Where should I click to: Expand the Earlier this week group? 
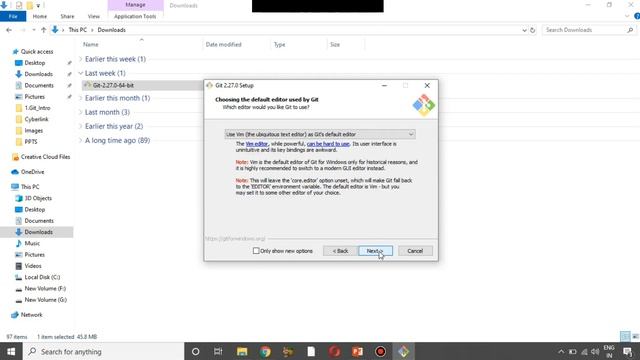click(80, 59)
